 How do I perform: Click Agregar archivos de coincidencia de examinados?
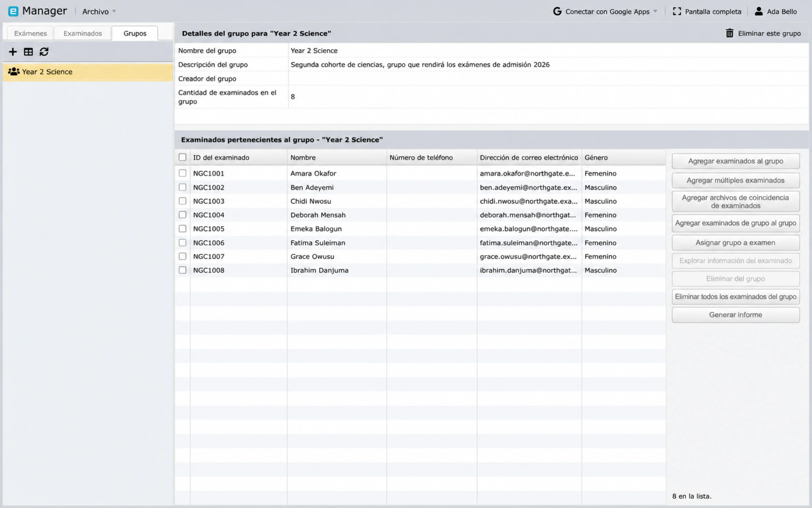coord(736,202)
